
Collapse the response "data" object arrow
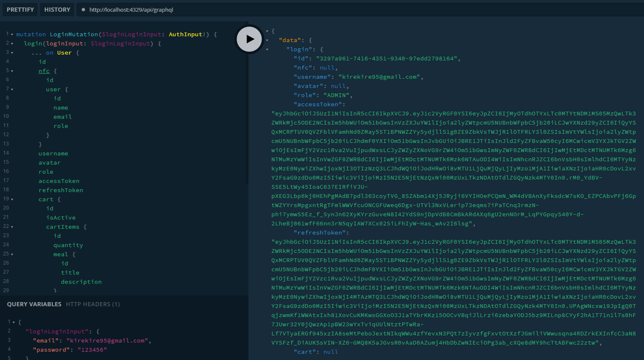click(267, 40)
